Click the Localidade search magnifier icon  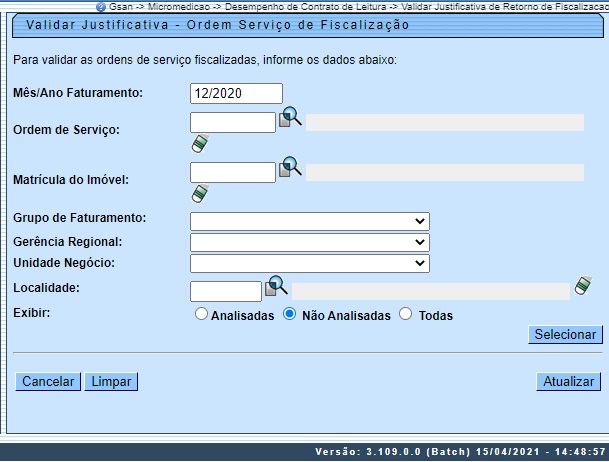[276, 287]
